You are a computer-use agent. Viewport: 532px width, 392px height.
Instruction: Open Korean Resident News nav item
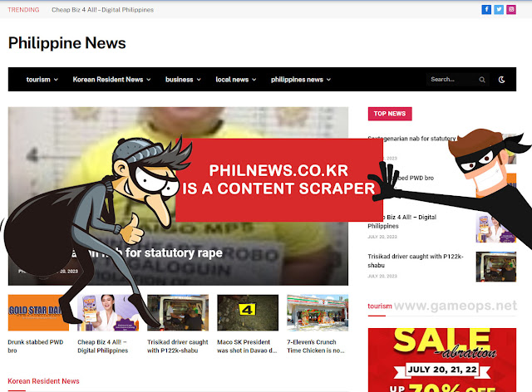point(108,80)
